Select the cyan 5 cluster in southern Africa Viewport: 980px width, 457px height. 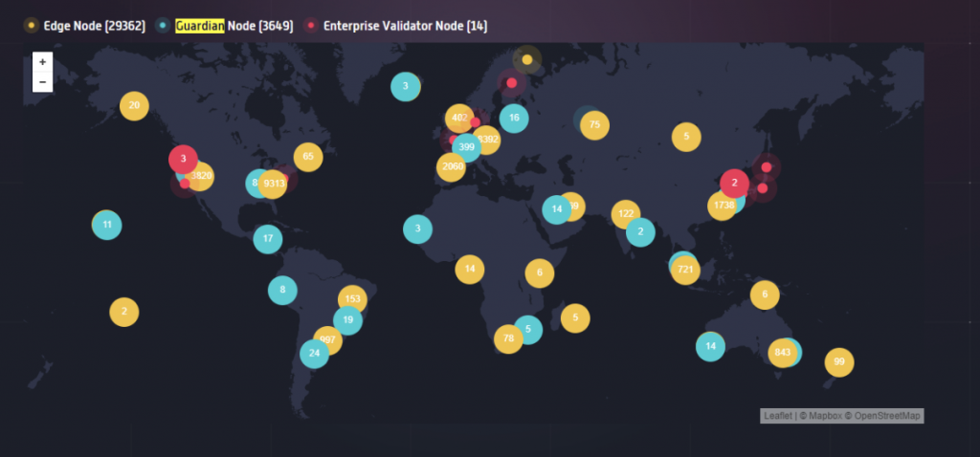pos(529,330)
